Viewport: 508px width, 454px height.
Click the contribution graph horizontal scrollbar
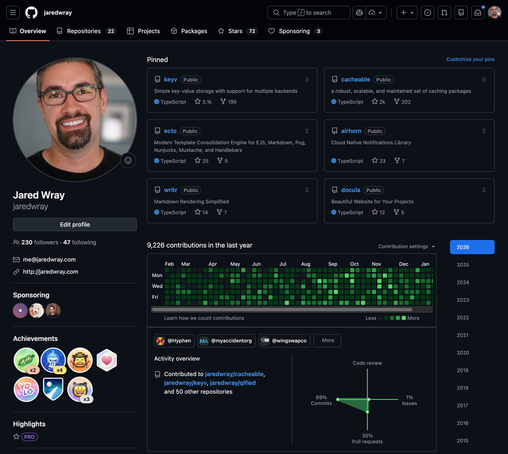pyautogui.click(x=282, y=309)
